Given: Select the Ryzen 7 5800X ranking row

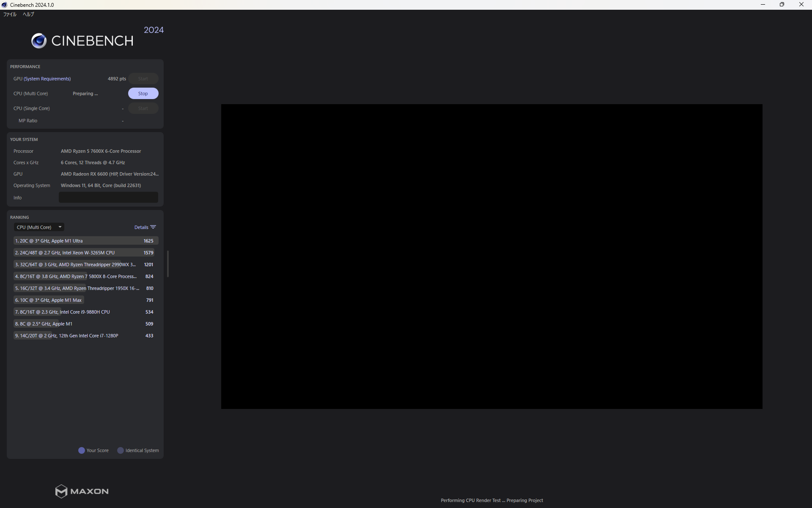Looking at the screenshot, I should 86,276.
